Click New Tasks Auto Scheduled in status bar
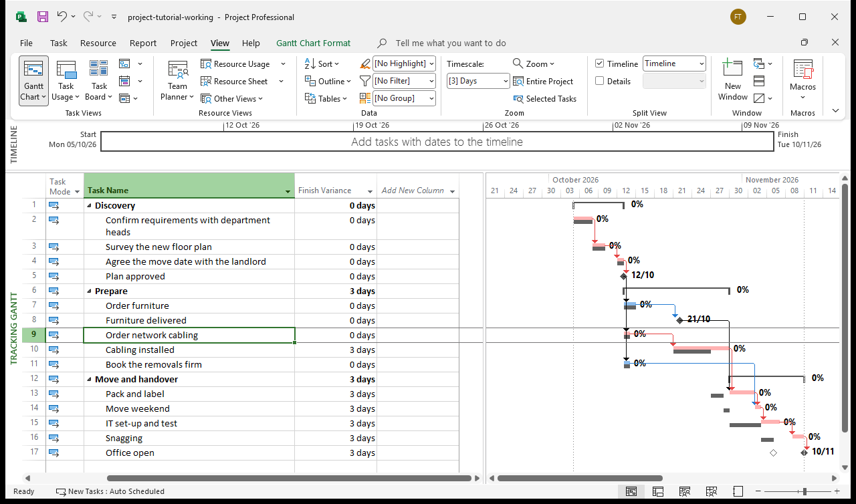This screenshot has height=504, width=856. click(110, 491)
